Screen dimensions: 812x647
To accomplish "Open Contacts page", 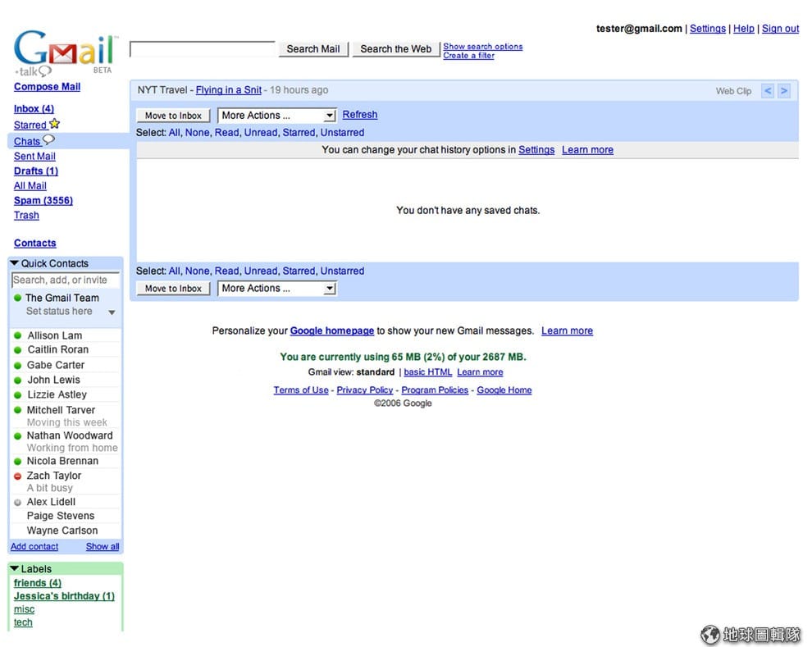I will click(34, 243).
